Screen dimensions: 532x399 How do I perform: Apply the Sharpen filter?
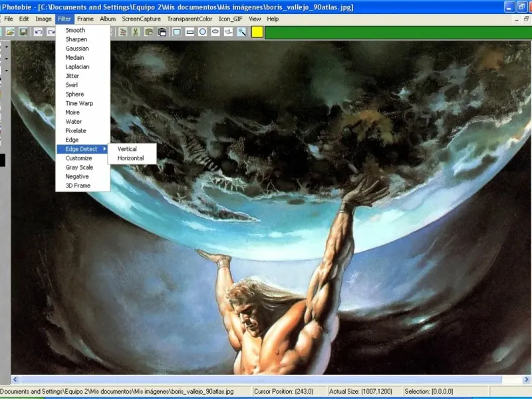tap(82, 39)
